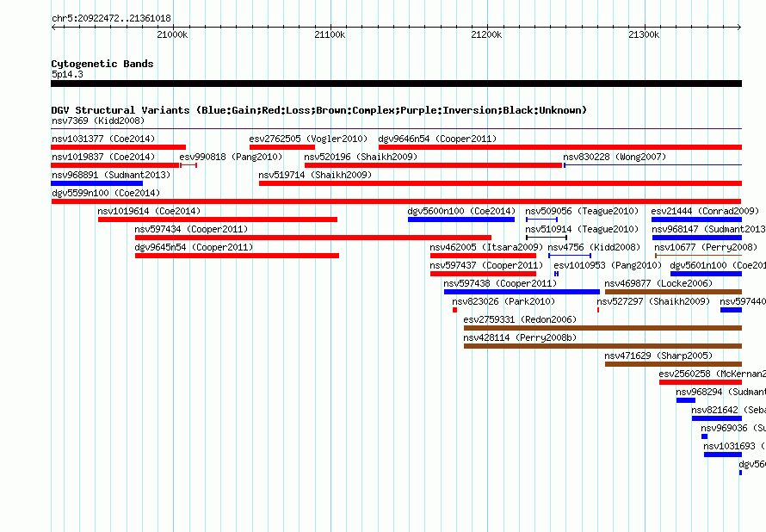Open variant nsv509056 (Teague2010)
The width and height of the screenshot is (766, 532).
pyautogui.click(x=582, y=211)
